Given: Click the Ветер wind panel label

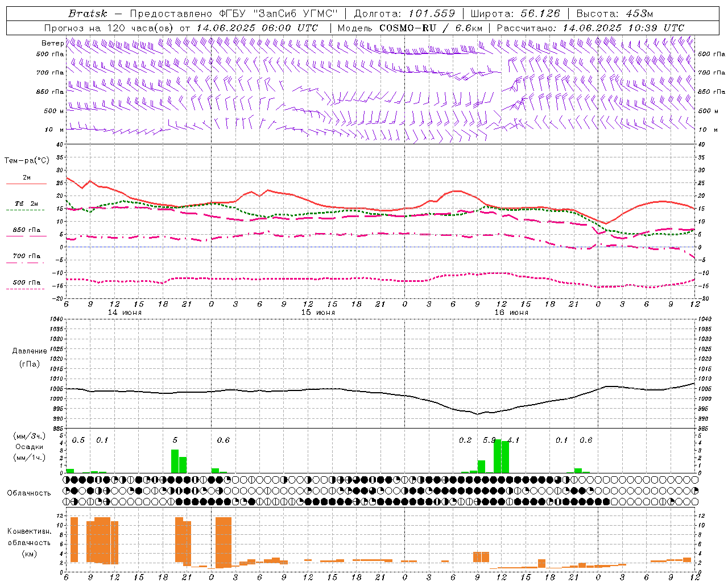Looking at the screenshot, I should (x=52, y=43).
